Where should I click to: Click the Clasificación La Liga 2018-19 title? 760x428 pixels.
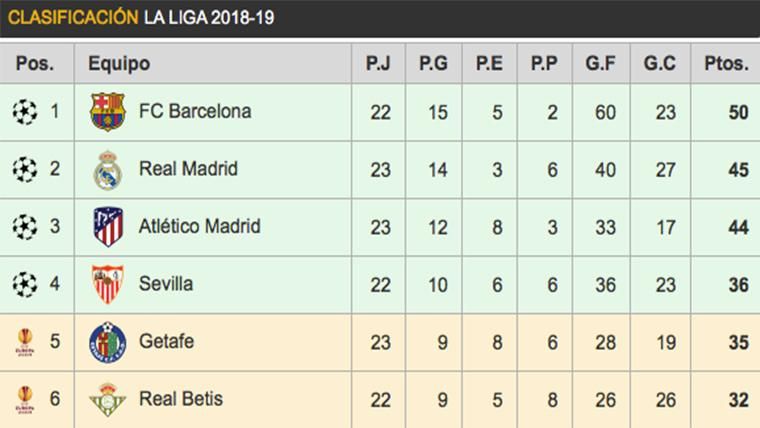[x=140, y=17]
